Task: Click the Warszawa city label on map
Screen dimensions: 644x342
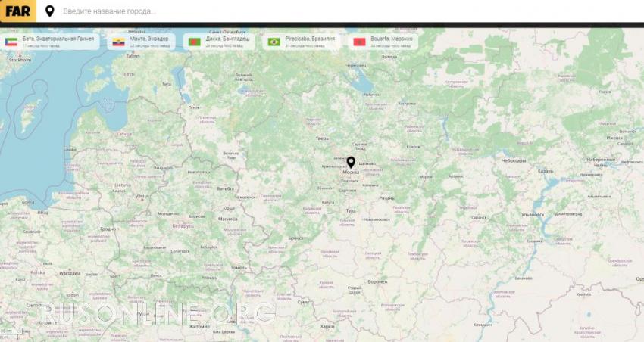Action: click(70, 273)
